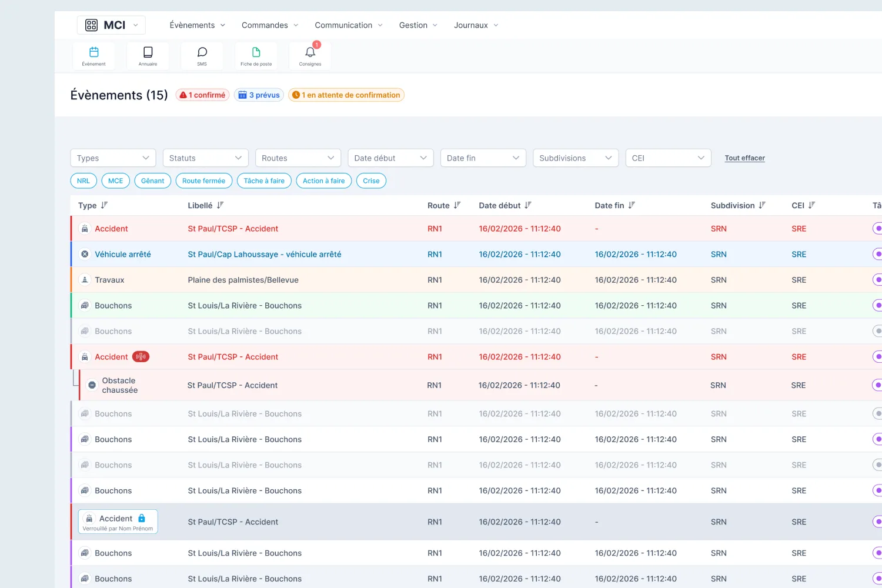This screenshot has width=882, height=588.
Task: Click the blue lock icon on Accident
Action: (x=142, y=518)
